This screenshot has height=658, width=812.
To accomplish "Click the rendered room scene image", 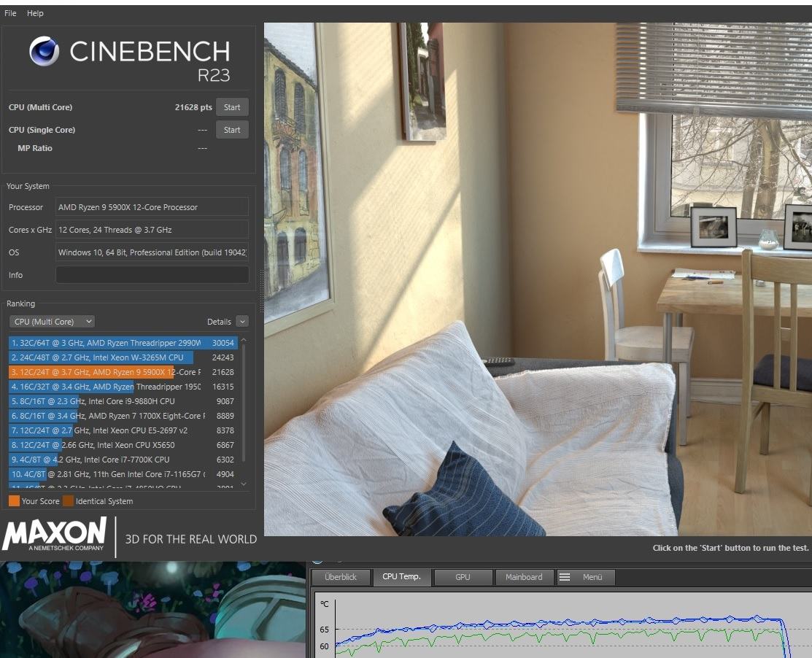I will [538, 279].
